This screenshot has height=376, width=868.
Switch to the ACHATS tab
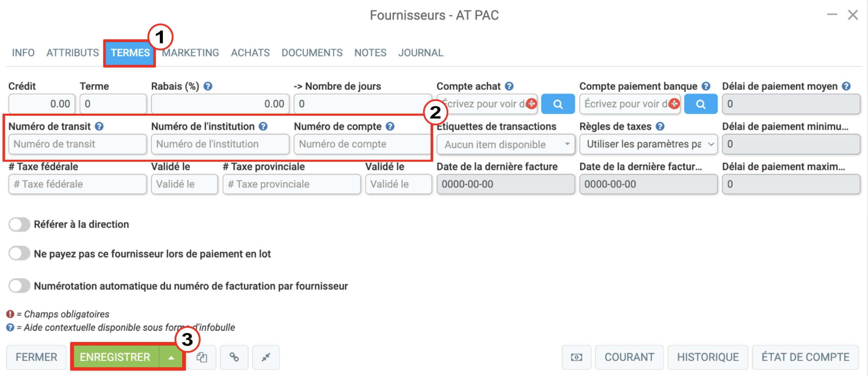click(x=250, y=53)
